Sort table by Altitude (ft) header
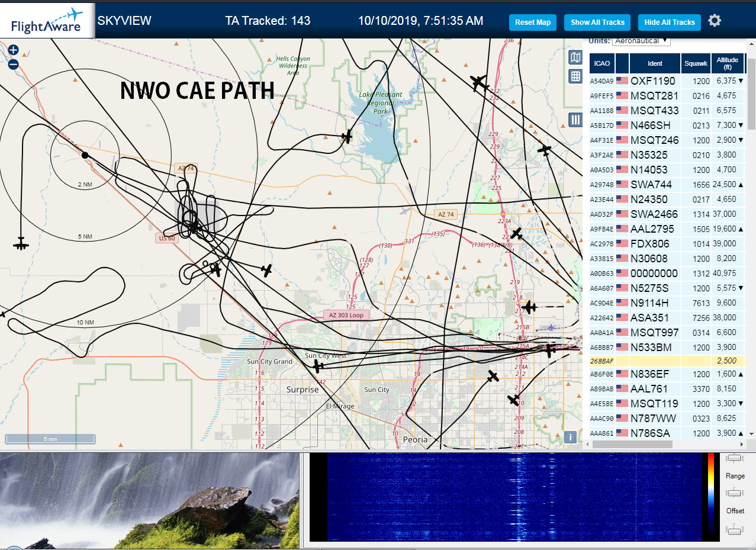The height and width of the screenshot is (550, 756). click(728, 63)
